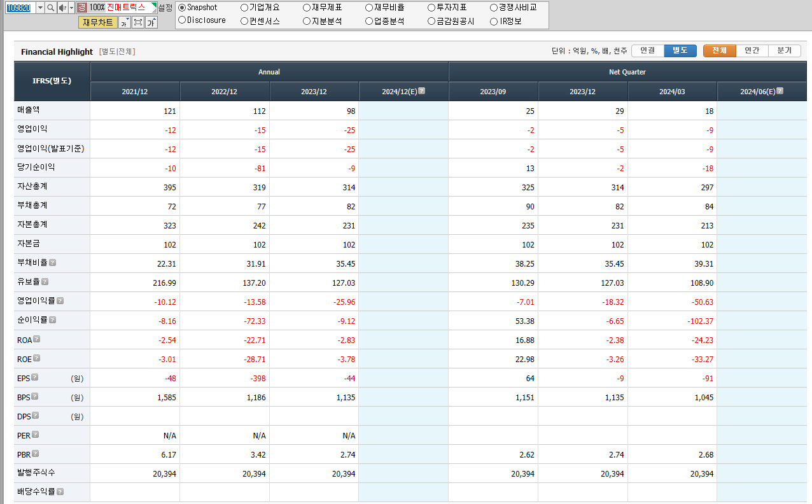Click the 발행주식수 row label
This screenshot has height=504, width=812.
[36, 473]
